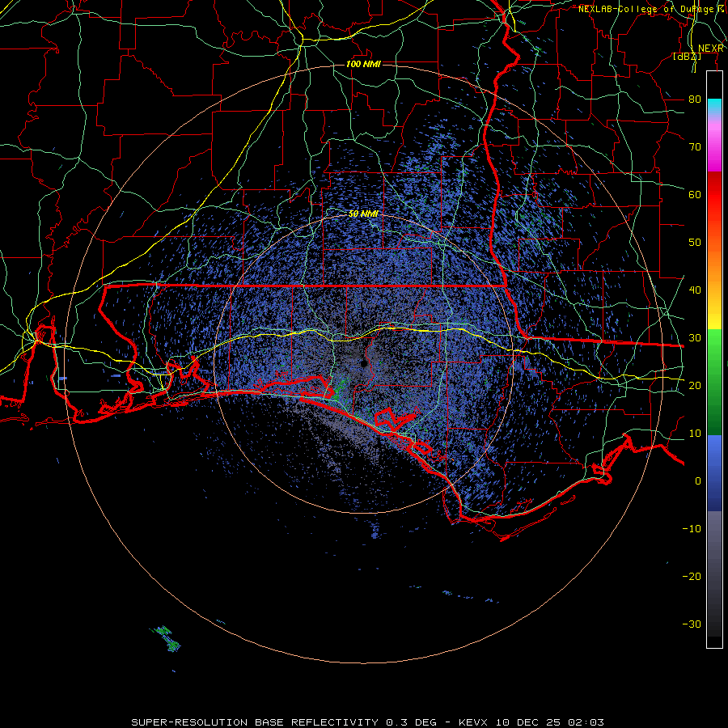Image resolution: width=728 pixels, height=728 pixels.
Task: Click the 40 value on the dBZ scale
Action: 695,290
